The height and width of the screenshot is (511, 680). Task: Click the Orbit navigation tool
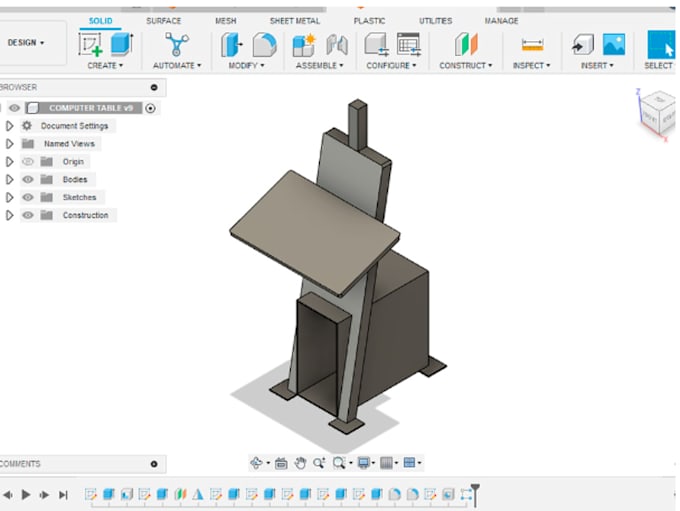pos(256,463)
